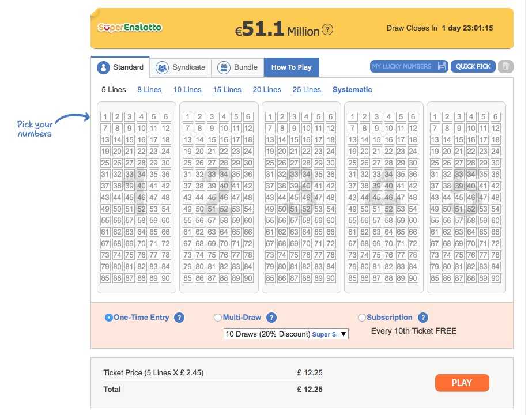The image size is (532, 415).
Task: Click the SuperEnalotto logo
Action: [x=130, y=28]
